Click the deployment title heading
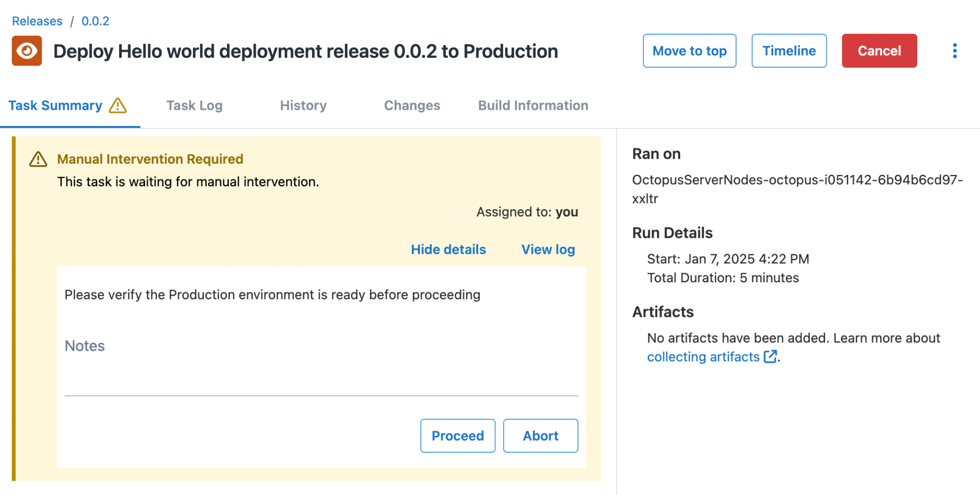The height and width of the screenshot is (495, 980). 305,51
